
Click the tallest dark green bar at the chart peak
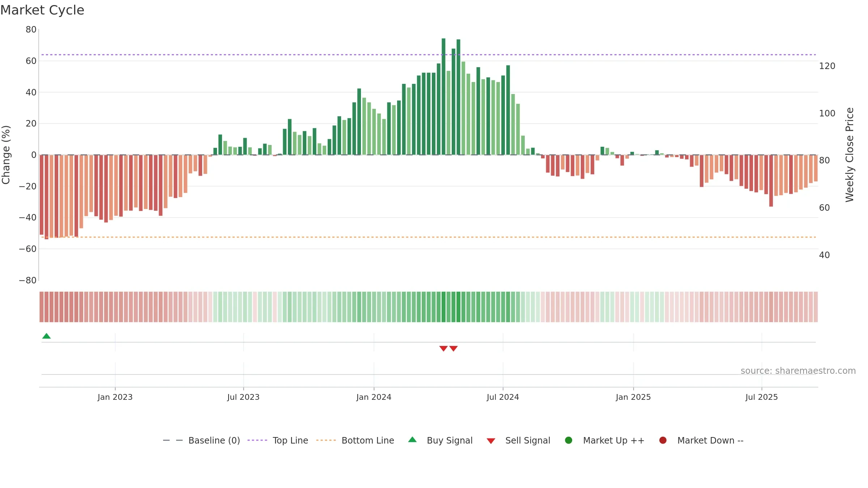tap(443, 97)
